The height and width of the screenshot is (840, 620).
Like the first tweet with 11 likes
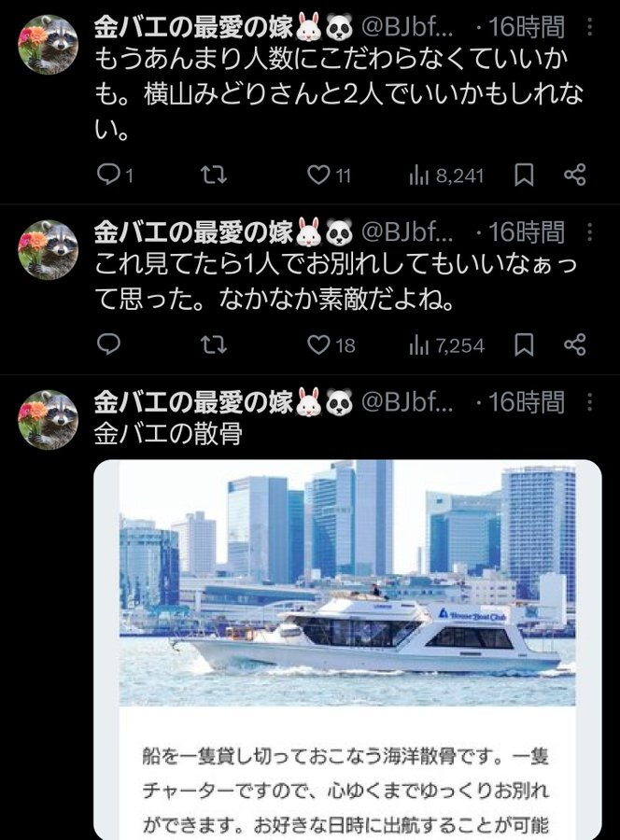[x=329, y=175]
